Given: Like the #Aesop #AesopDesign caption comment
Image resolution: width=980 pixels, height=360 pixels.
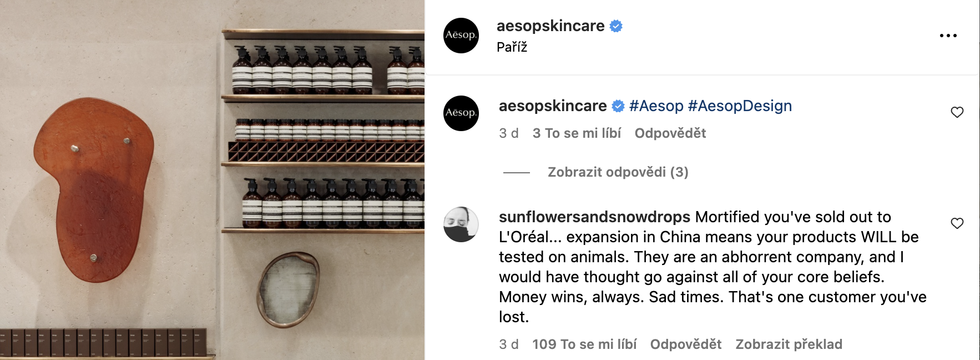Looking at the screenshot, I should point(957,112).
